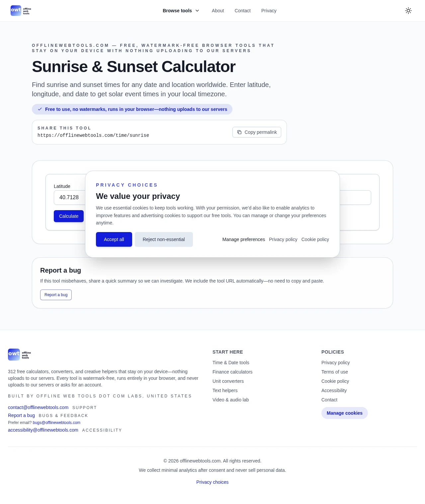This screenshot has height=504, width=425.
Task: Click the Latitude input field
Action: coord(70,198)
